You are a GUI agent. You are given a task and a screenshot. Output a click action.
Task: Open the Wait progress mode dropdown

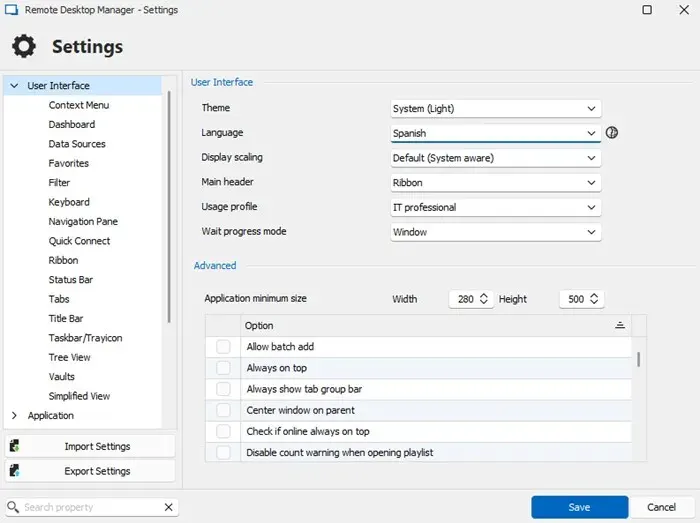[x=496, y=232]
